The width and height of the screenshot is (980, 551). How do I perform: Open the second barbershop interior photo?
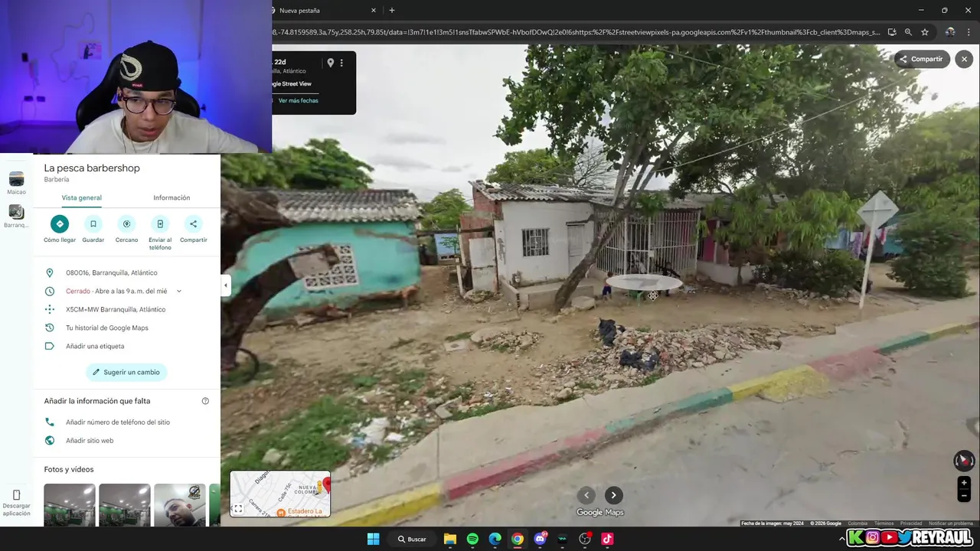coord(125,505)
